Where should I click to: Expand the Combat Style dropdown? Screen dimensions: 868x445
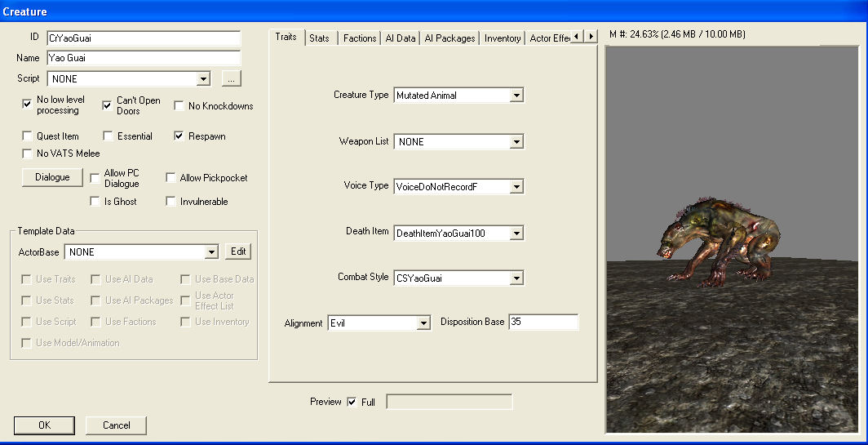tap(516, 278)
